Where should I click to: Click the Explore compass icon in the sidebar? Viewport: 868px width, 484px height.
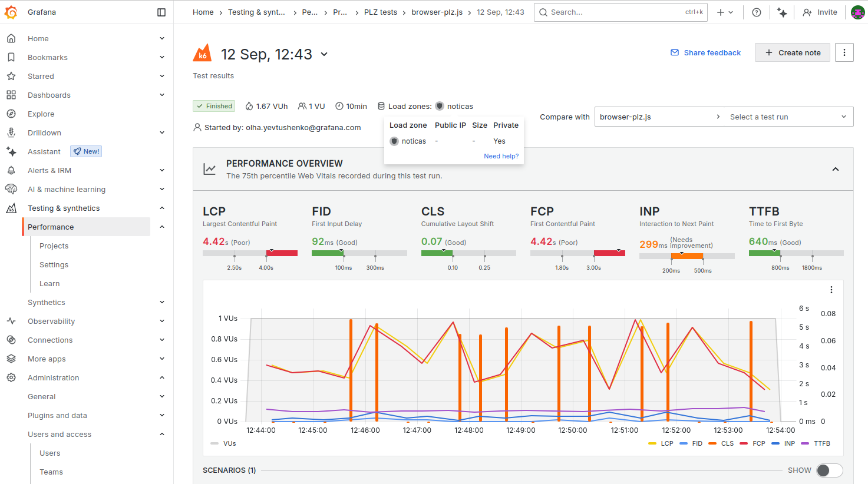[x=11, y=114]
